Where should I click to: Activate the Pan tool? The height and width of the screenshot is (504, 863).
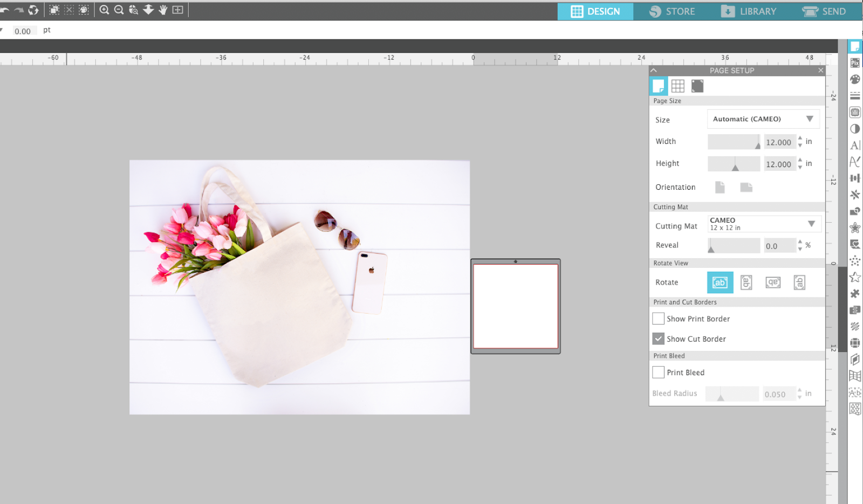click(162, 9)
